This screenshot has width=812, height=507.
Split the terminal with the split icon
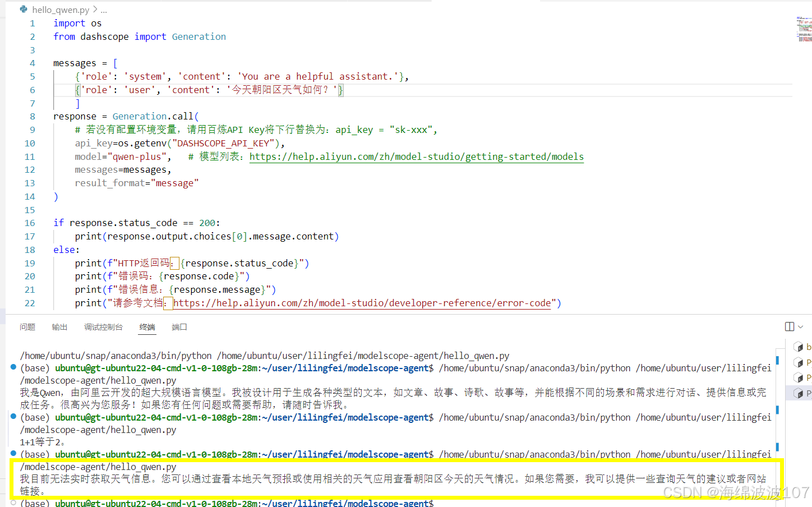pyautogui.click(x=790, y=326)
